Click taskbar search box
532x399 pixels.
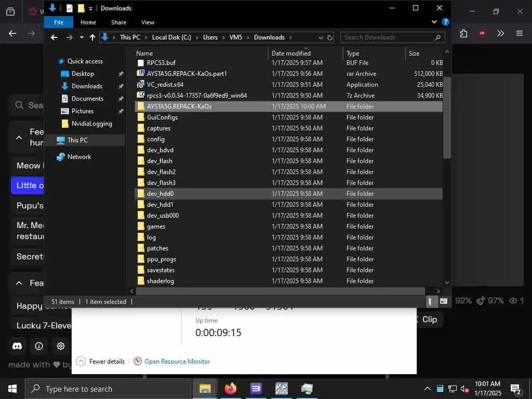(x=108, y=389)
